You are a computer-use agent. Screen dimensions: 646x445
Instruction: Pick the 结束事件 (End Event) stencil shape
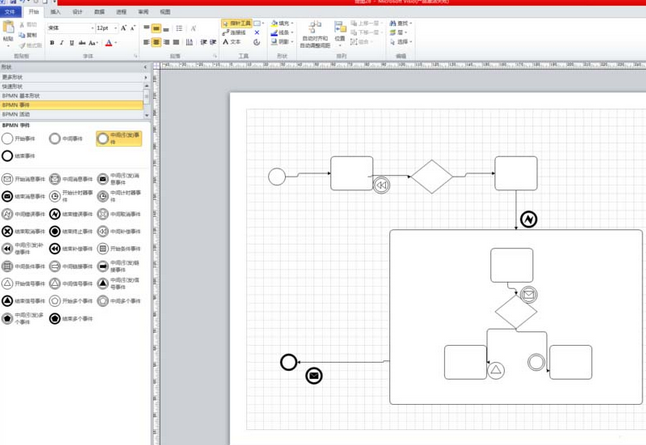coord(8,156)
